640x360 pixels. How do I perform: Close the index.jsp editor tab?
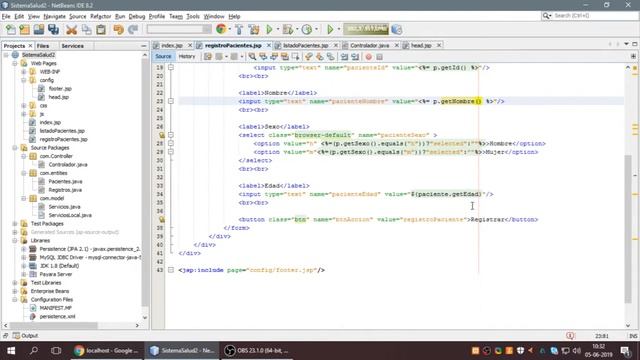point(190,45)
